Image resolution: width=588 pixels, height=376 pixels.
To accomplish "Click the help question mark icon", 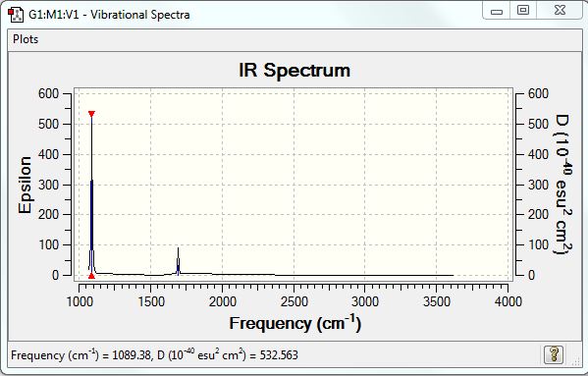I will coord(554,354).
